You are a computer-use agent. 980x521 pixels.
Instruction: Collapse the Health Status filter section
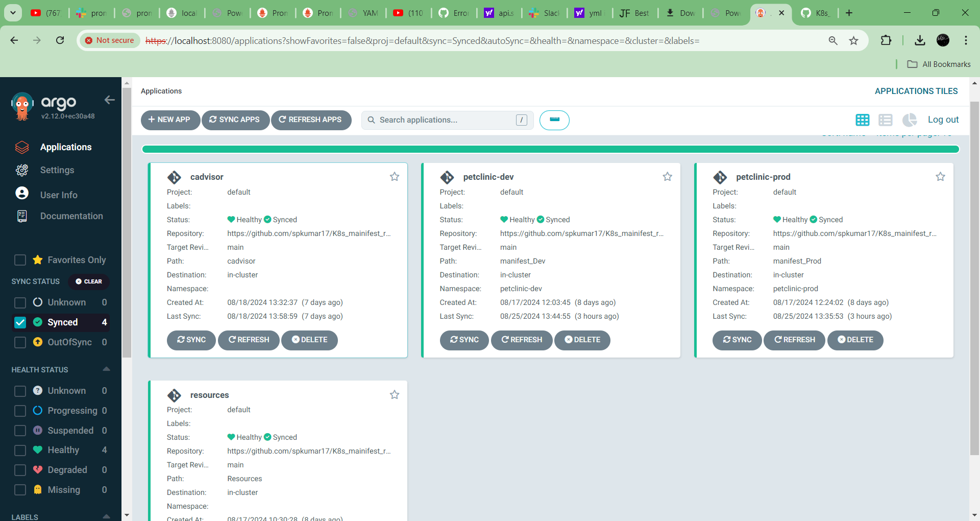[x=106, y=369]
